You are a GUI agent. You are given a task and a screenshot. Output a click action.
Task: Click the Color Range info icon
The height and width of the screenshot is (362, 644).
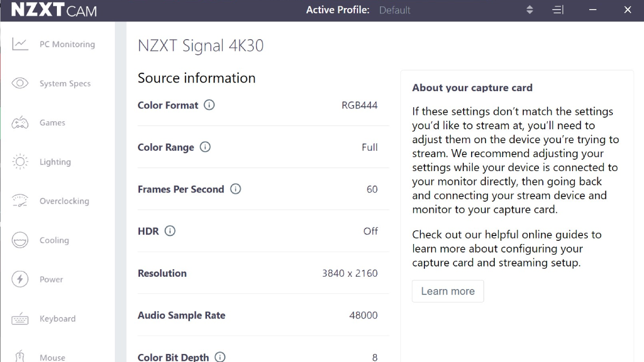[204, 146]
